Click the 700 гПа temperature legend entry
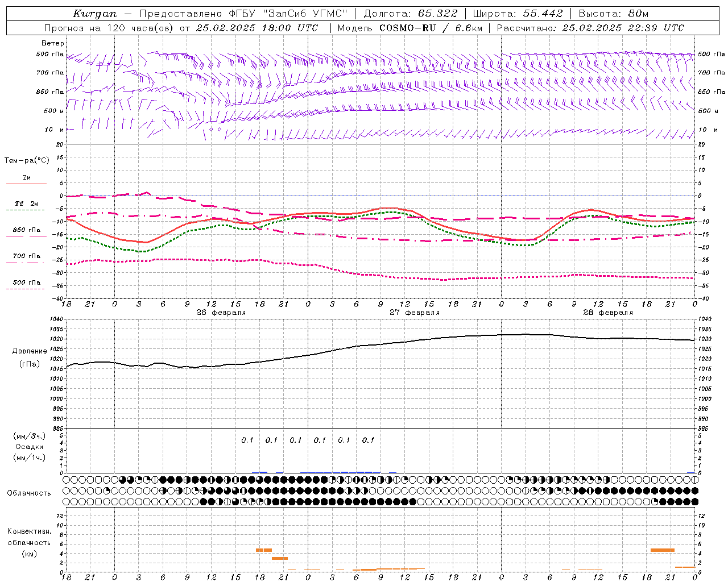The image size is (728, 582). pos(27,256)
